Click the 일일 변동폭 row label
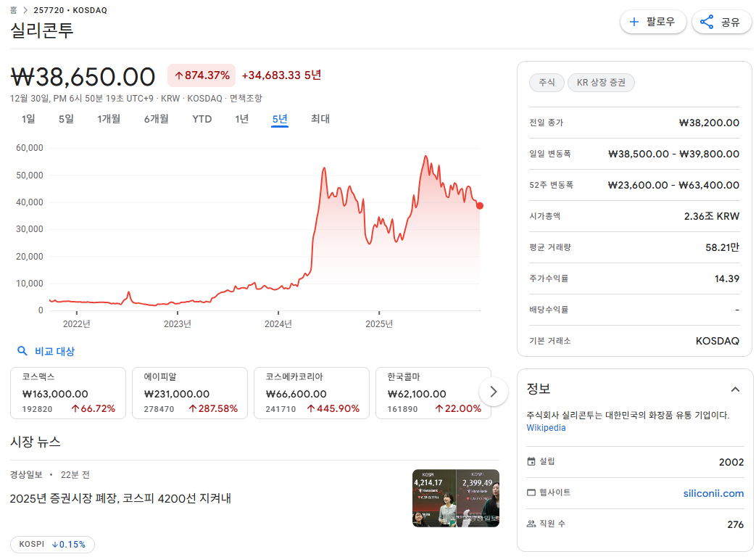The image size is (756, 557). click(549, 154)
